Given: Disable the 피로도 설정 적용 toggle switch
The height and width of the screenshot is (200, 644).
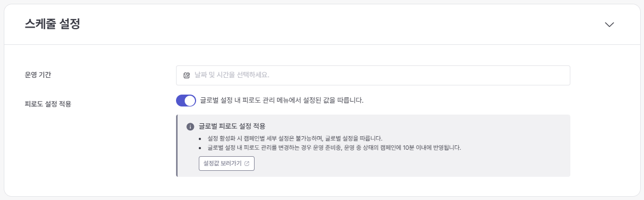Looking at the screenshot, I should (x=186, y=101).
